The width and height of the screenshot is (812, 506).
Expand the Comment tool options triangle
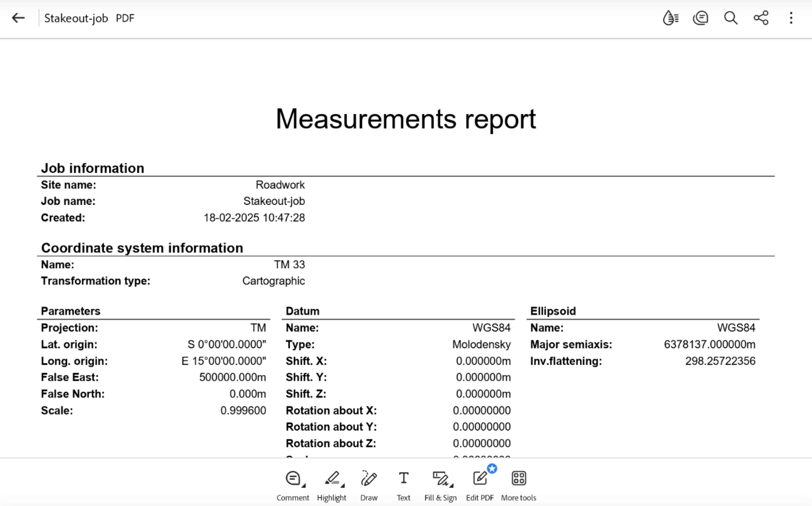303,486
